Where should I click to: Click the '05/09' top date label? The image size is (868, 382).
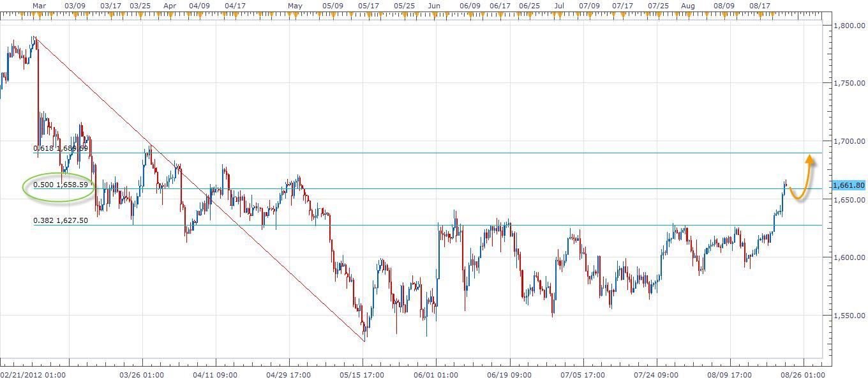pos(333,6)
